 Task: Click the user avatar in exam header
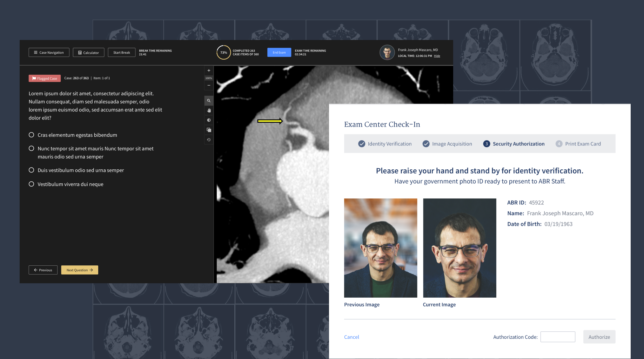pyautogui.click(x=387, y=53)
